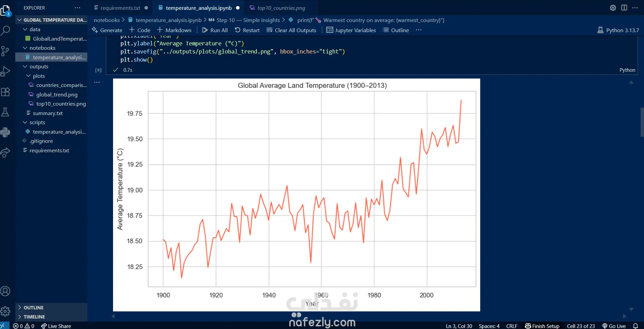Click the cell language mode label Python
Image resolution: width=644 pixels, height=329 pixels.
(x=627, y=70)
